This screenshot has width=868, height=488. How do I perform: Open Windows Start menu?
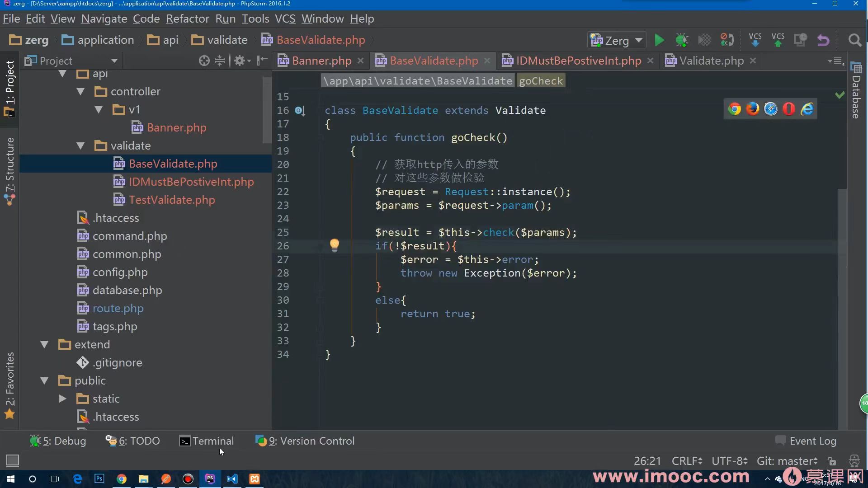coord(10,479)
